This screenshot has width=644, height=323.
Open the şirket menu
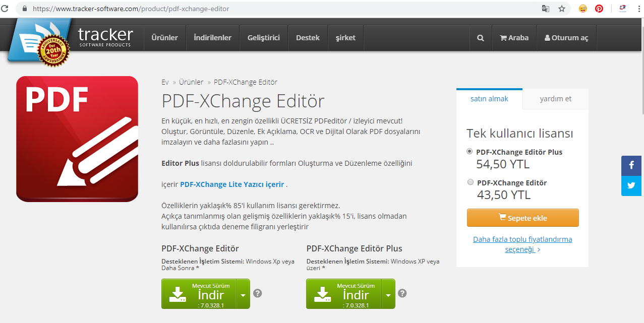(345, 38)
